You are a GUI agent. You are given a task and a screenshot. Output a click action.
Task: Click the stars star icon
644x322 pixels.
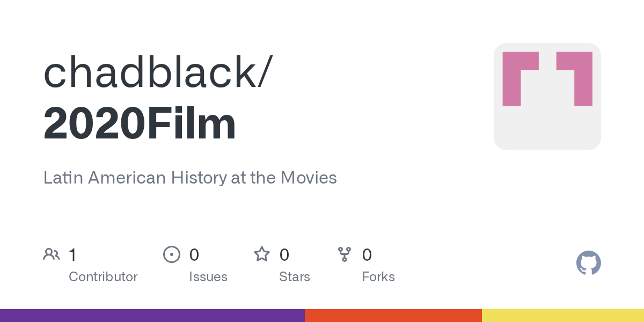point(262,254)
